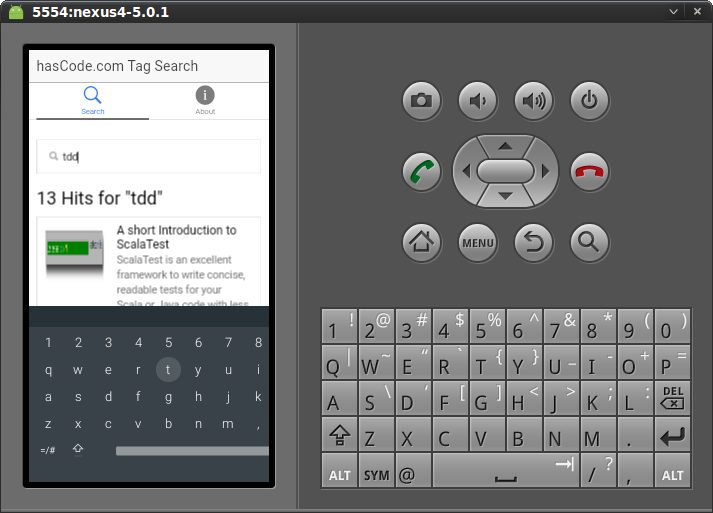Click the D-pad center select button
Viewport: 713px width, 513px height.
click(505, 171)
